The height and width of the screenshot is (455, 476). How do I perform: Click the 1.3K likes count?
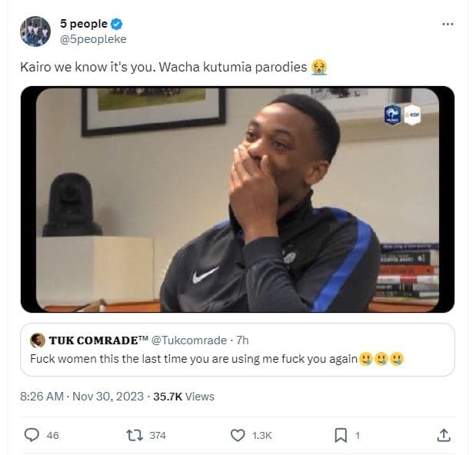[262, 436]
